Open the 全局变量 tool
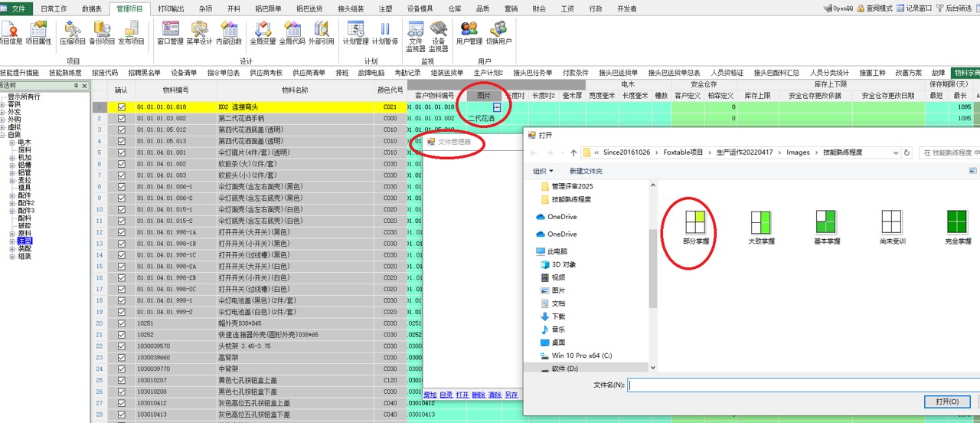 tap(263, 32)
